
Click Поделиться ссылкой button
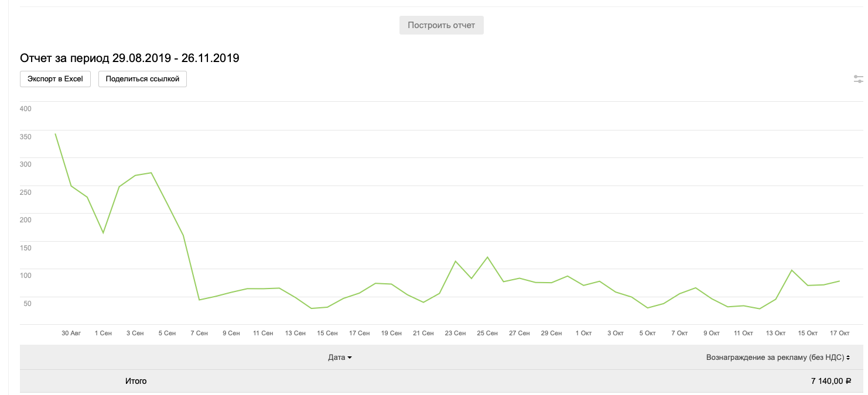[x=142, y=79]
